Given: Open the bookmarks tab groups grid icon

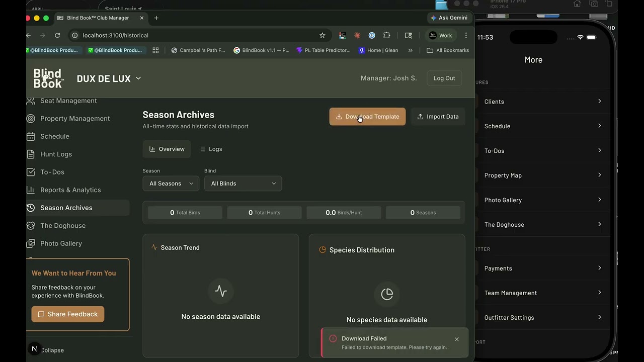Looking at the screenshot, I should 155,50.
